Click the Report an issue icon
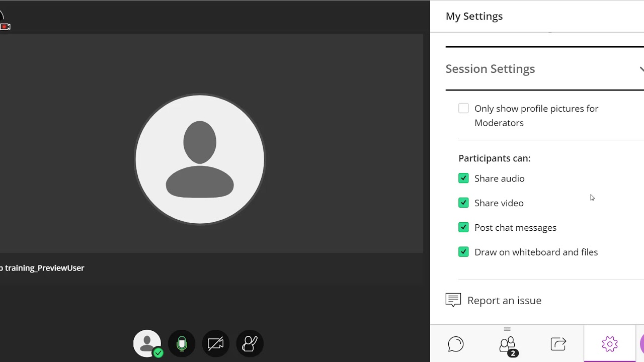Viewport: 644px width, 362px height. tap(453, 300)
